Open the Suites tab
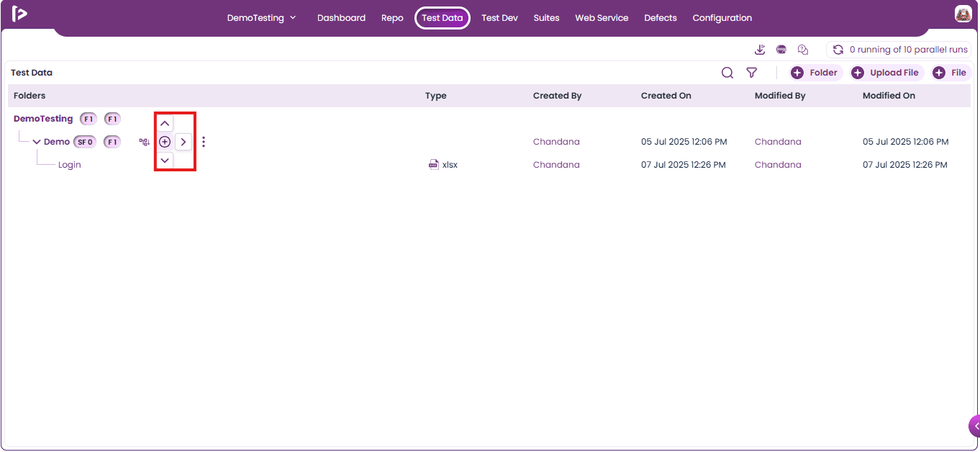The width and height of the screenshot is (980, 452). click(x=547, y=18)
